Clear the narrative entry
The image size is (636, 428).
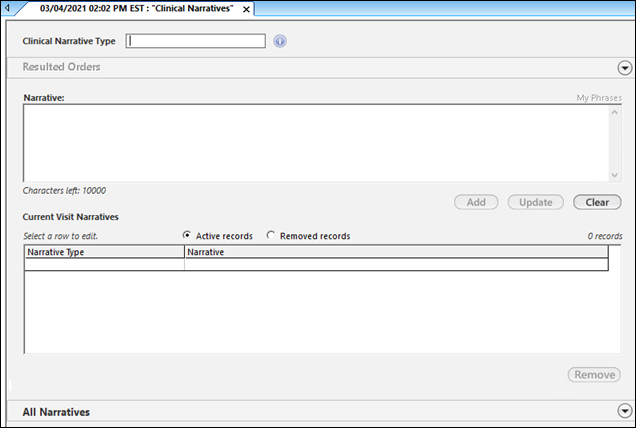pos(597,202)
